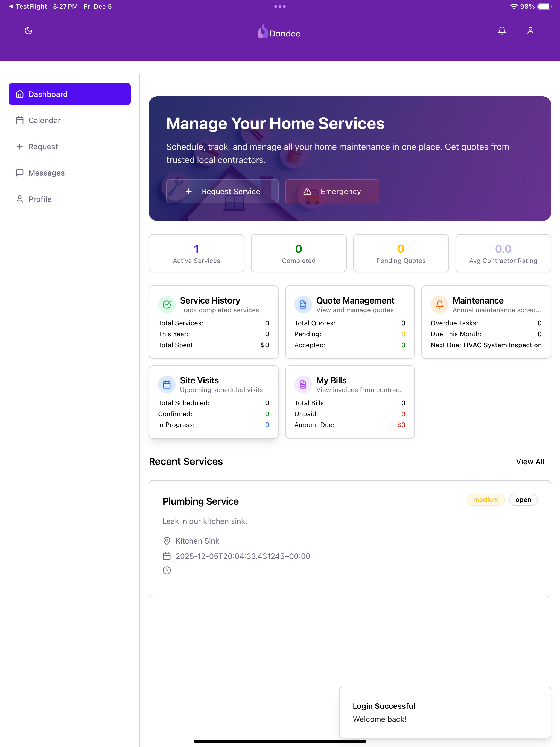Open the Service History heading

[210, 300]
